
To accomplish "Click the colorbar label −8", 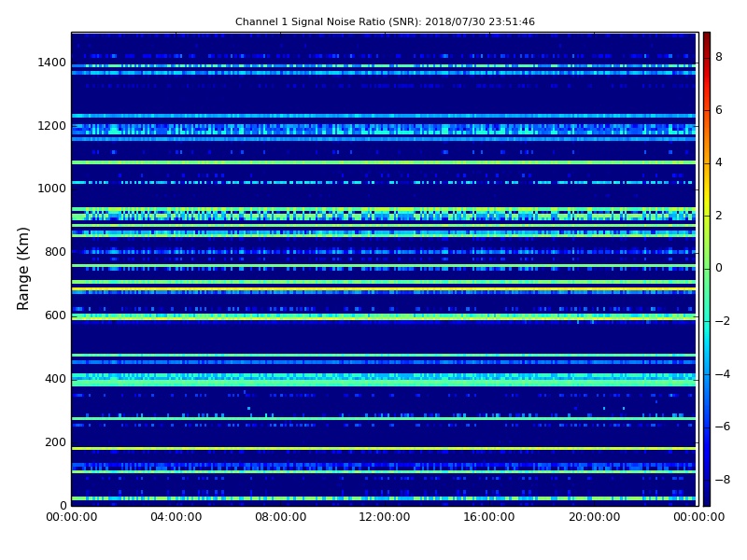I will click(x=723, y=480).
